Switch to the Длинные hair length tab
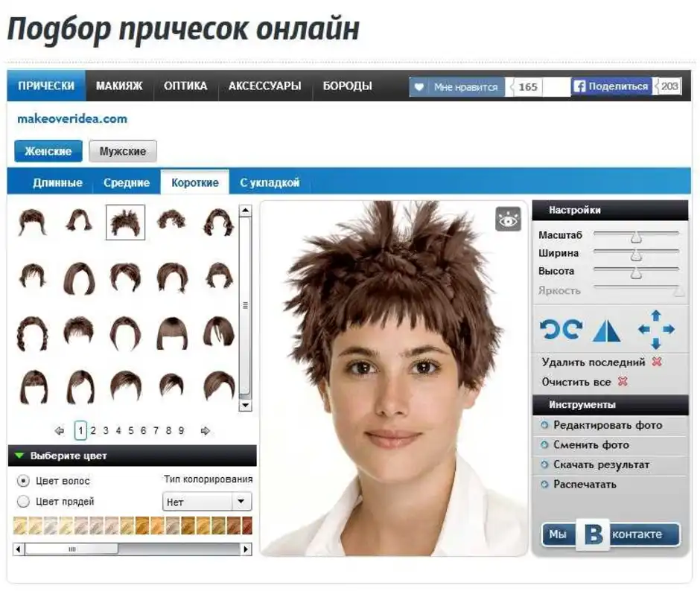The width and height of the screenshot is (700, 591). coord(57,182)
